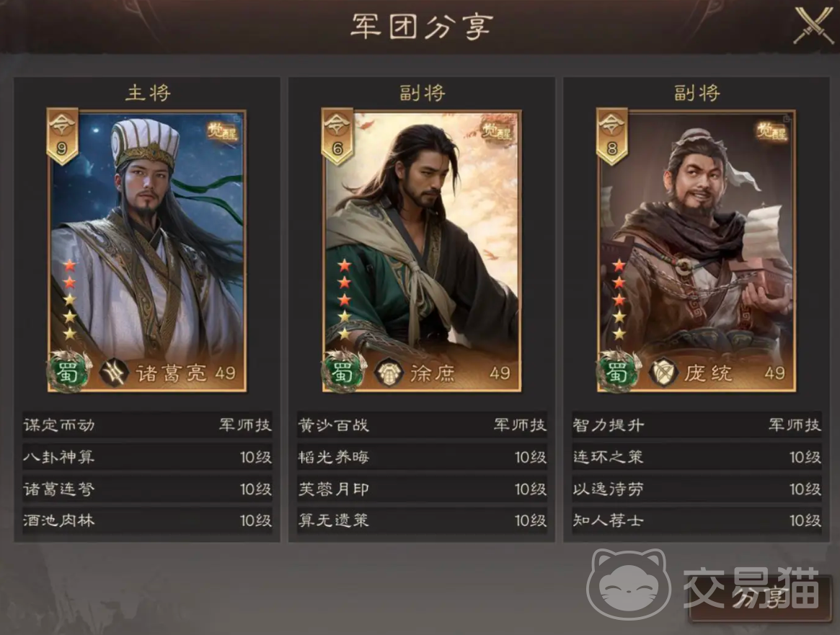Click the 令 9 cost banner on 诸葛亮

pyautogui.click(x=63, y=136)
